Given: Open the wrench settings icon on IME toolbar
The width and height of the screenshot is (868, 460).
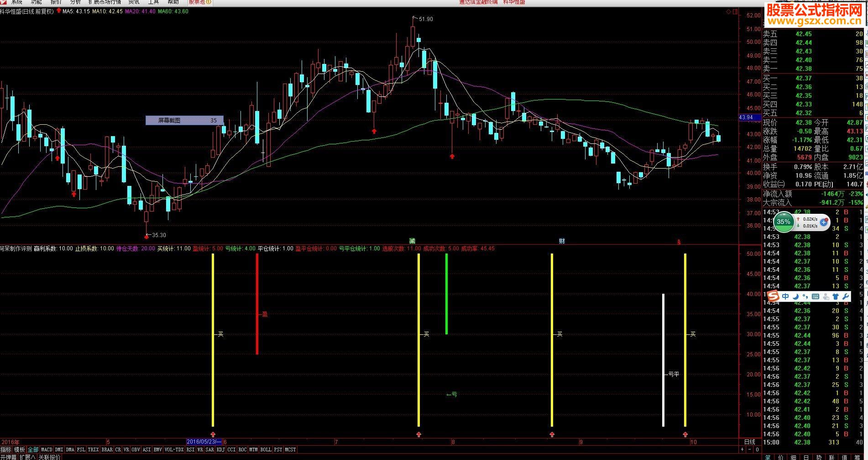Looking at the screenshot, I should (x=846, y=296).
